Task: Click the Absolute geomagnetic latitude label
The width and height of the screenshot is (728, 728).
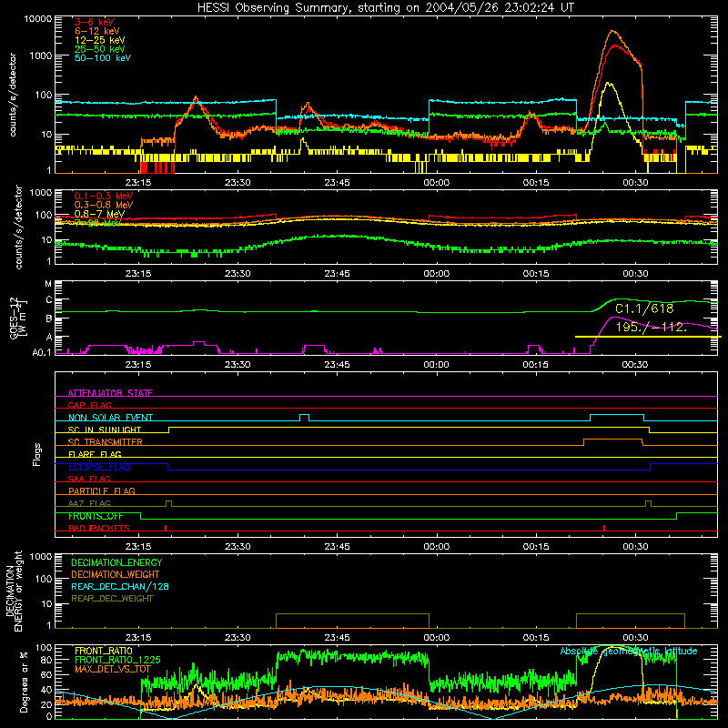Action: (x=629, y=651)
